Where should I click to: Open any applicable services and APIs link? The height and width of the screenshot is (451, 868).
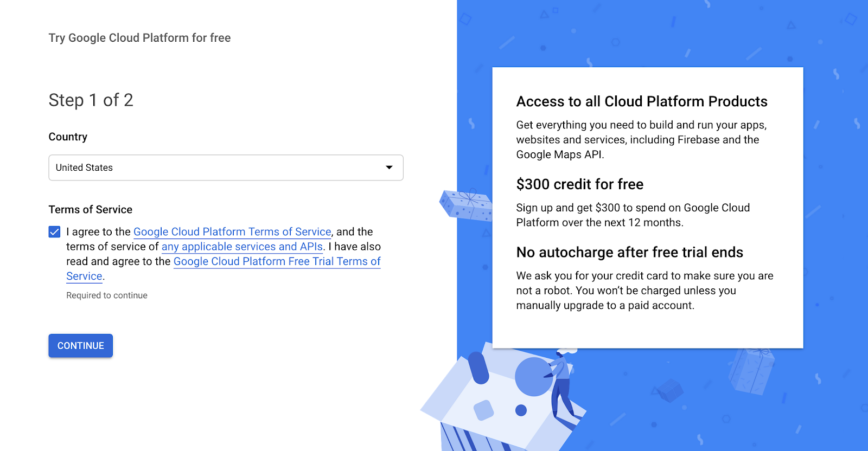242,247
